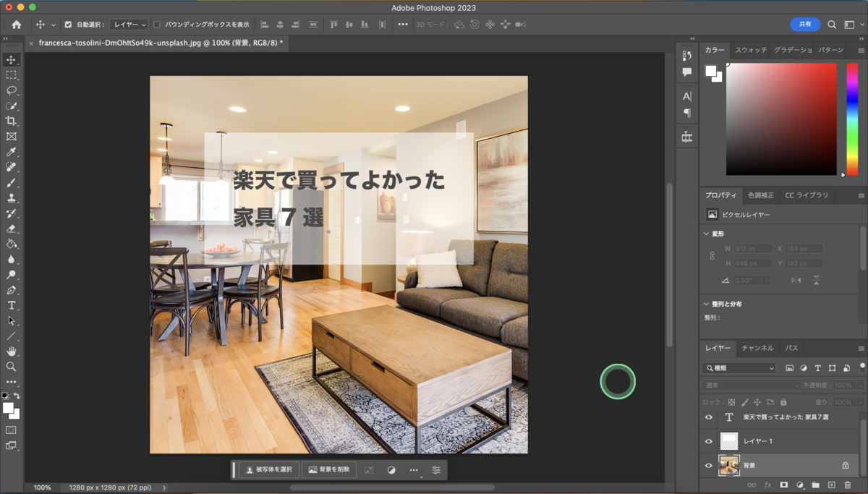Screen dimensions: 868x494
Task: Select the Horizontal Type tool
Action: click(x=11, y=305)
